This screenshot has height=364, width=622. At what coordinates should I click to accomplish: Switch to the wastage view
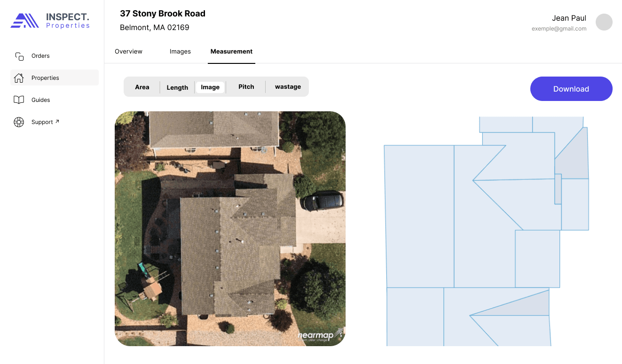(288, 87)
